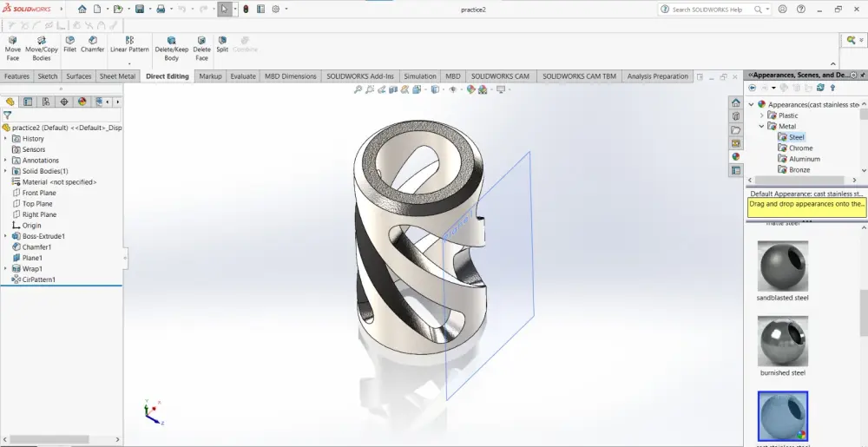Screen dimensions: 868x447
Task: Click the feature tree horizontal scrollbar
Action: click(49, 439)
